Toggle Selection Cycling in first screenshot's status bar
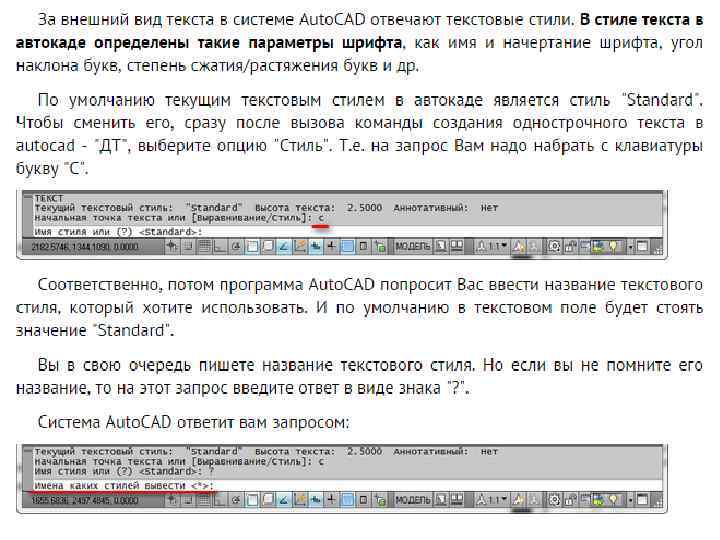 coord(380,247)
